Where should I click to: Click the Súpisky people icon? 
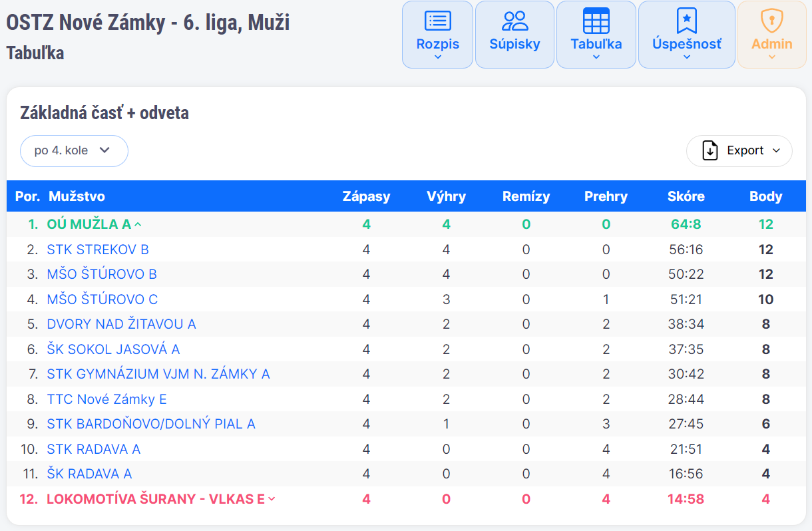[514, 21]
